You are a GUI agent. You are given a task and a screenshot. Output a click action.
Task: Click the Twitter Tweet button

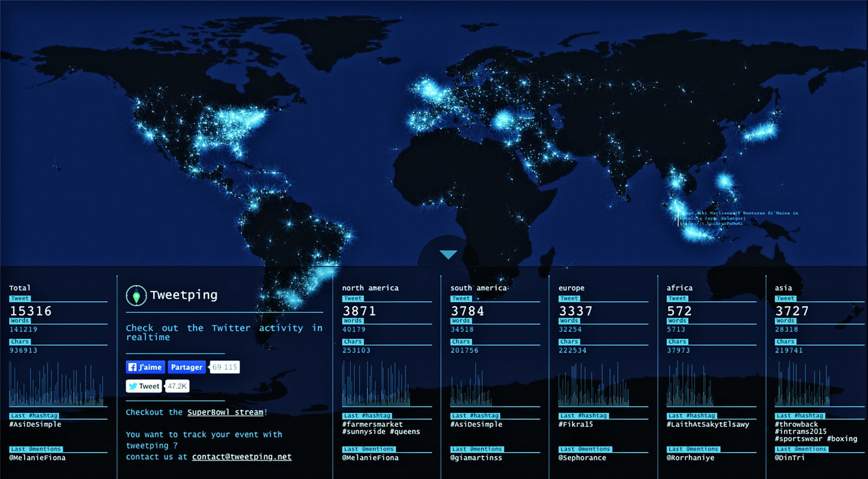[x=144, y=386]
